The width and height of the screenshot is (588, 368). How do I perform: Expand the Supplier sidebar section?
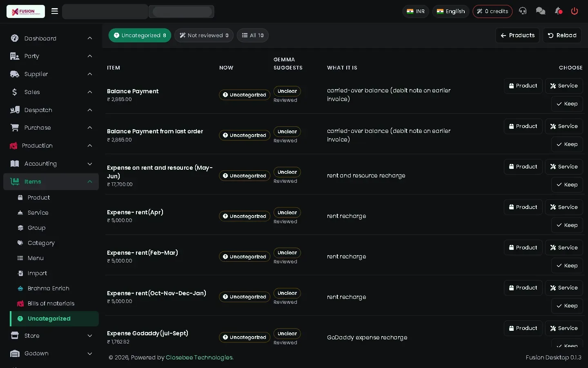(x=51, y=74)
